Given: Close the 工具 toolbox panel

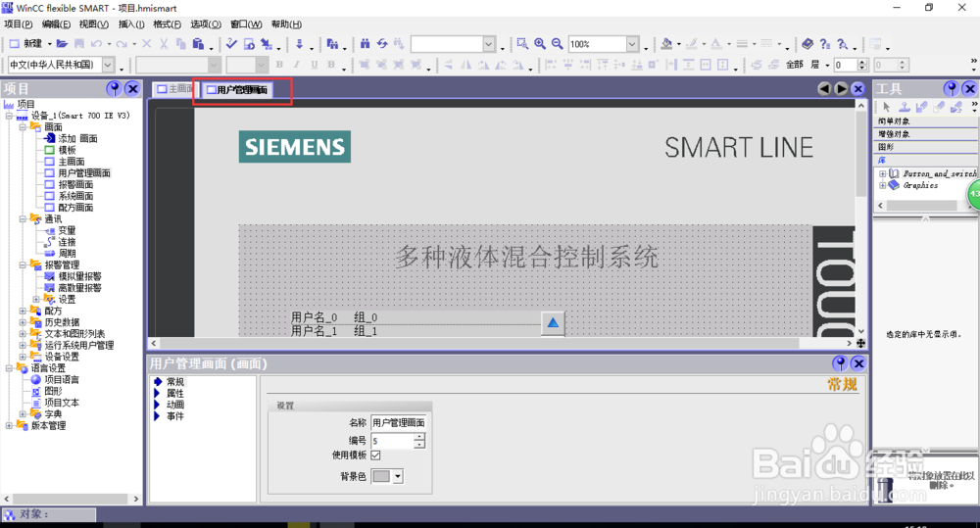Looking at the screenshot, I should (x=970, y=89).
